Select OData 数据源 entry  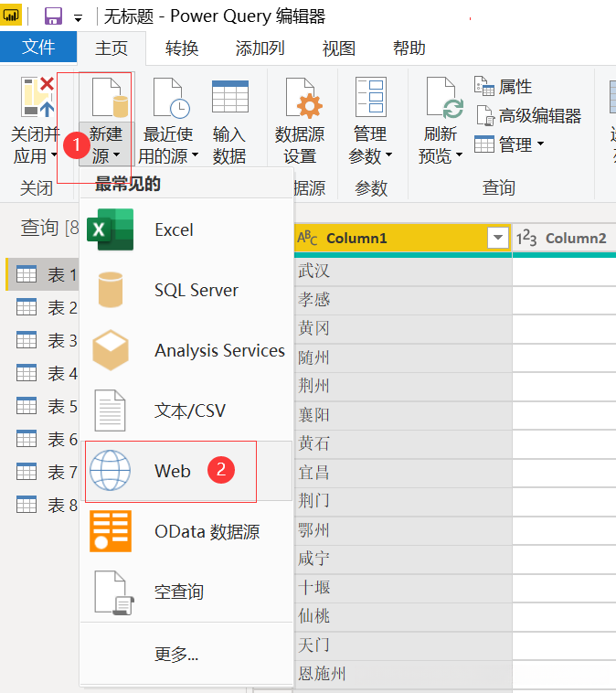pos(186,531)
